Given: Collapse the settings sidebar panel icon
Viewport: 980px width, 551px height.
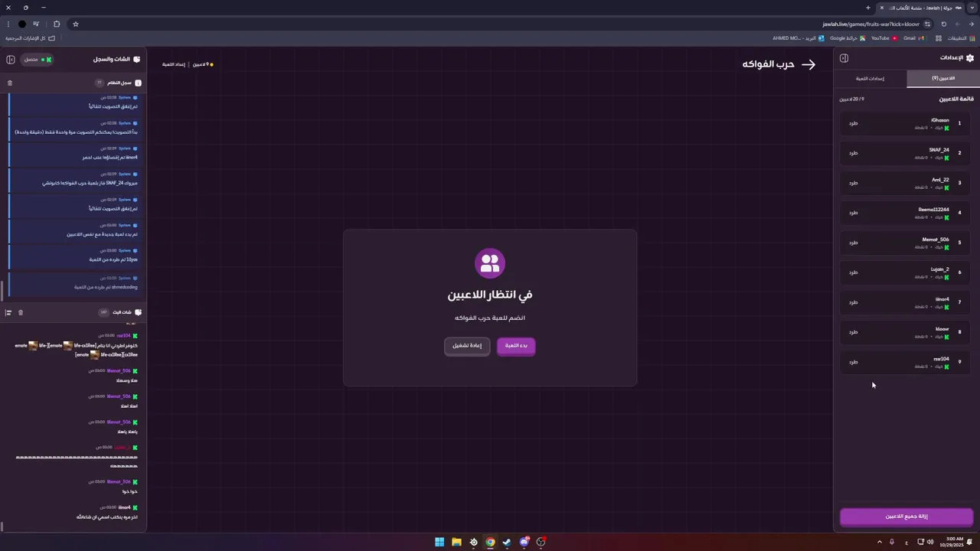Looking at the screenshot, I should tap(844, 58).
